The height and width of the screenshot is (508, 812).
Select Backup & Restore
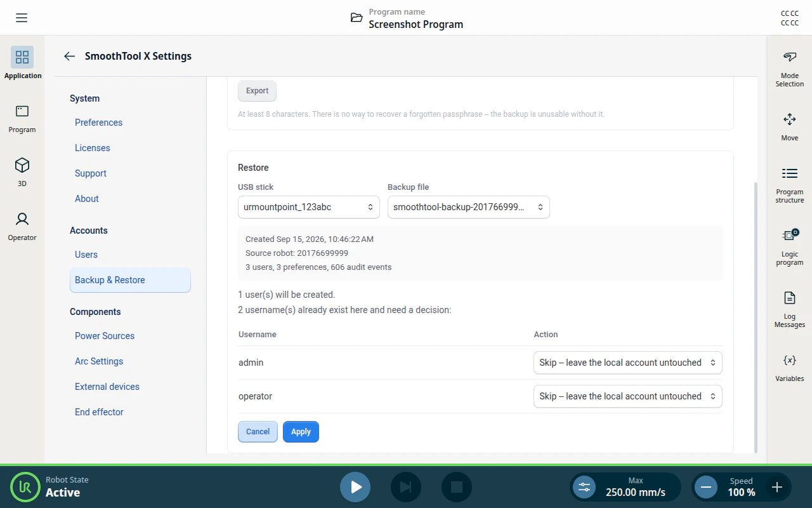pos(130,280)
